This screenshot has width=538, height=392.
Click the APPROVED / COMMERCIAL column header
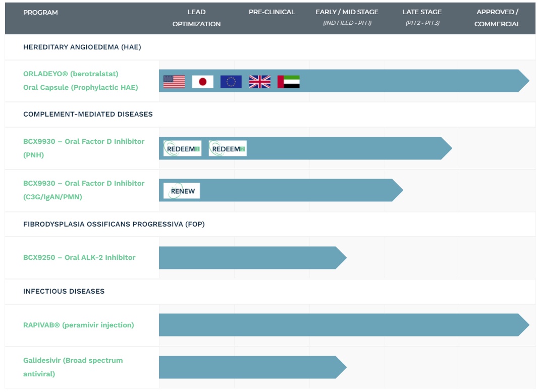(497, 18)
